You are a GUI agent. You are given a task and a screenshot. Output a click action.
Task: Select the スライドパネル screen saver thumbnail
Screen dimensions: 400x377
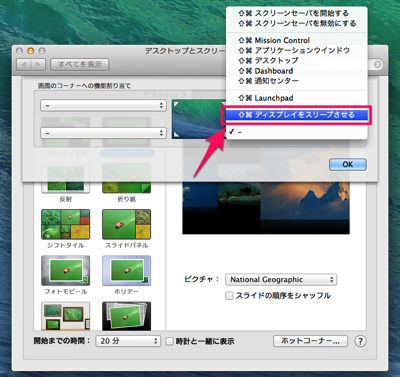point(126,224)
